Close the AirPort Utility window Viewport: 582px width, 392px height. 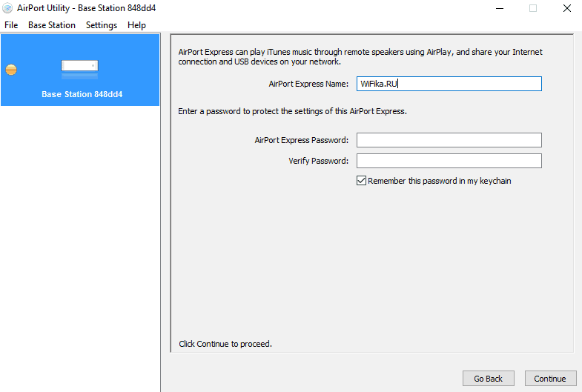(x=566, y=8)
